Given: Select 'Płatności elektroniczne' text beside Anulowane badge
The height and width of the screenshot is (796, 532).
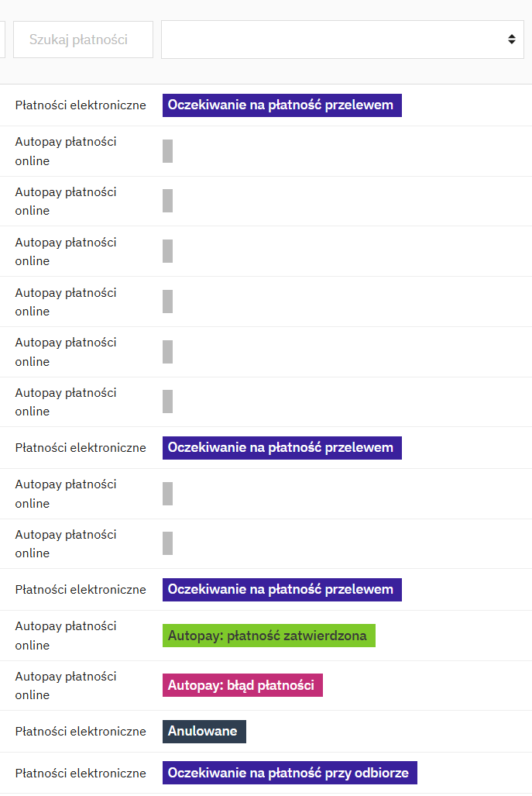Looking at the screenshot, I should click(x=81, y=732).
